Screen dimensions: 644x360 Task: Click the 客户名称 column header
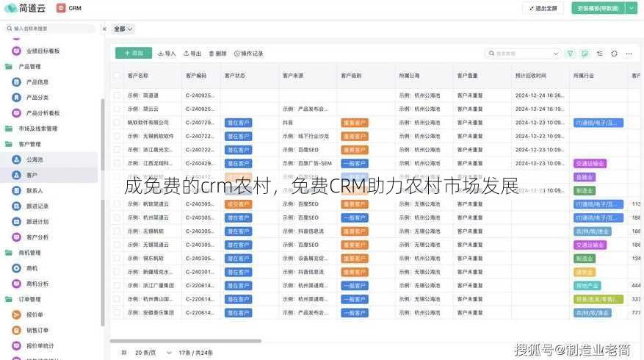click(x=138, y=76)
